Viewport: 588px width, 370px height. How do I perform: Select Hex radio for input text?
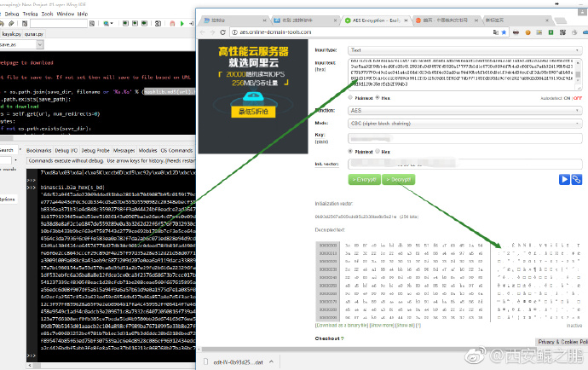coord(378,97)
